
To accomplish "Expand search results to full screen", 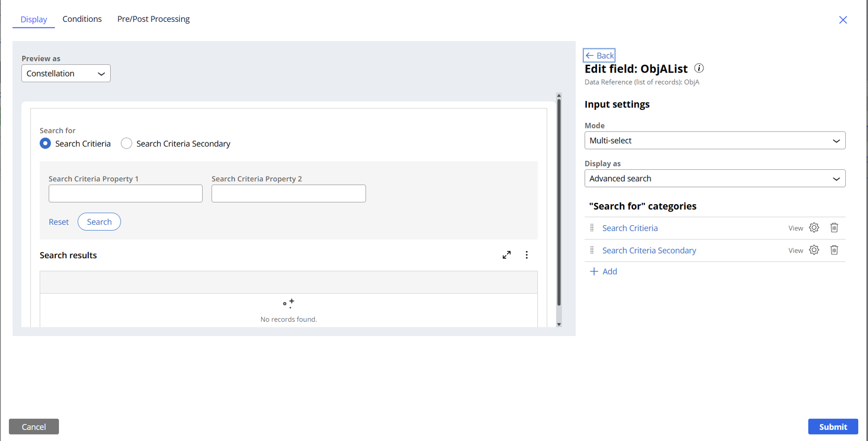I will 506,255.
